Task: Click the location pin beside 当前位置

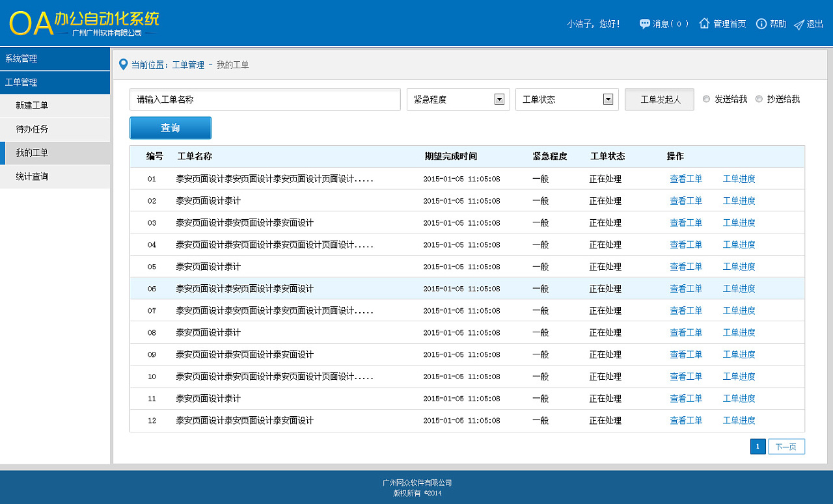Action: (124, 64)
